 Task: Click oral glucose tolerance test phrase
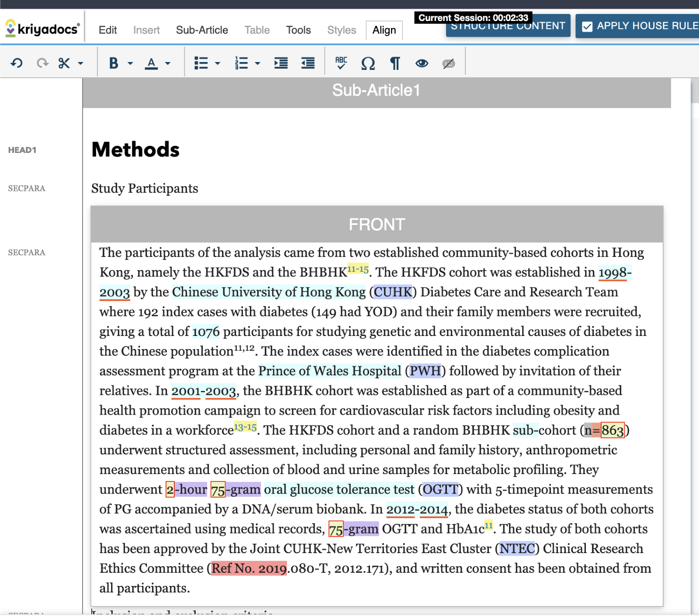tap(339, 489)
